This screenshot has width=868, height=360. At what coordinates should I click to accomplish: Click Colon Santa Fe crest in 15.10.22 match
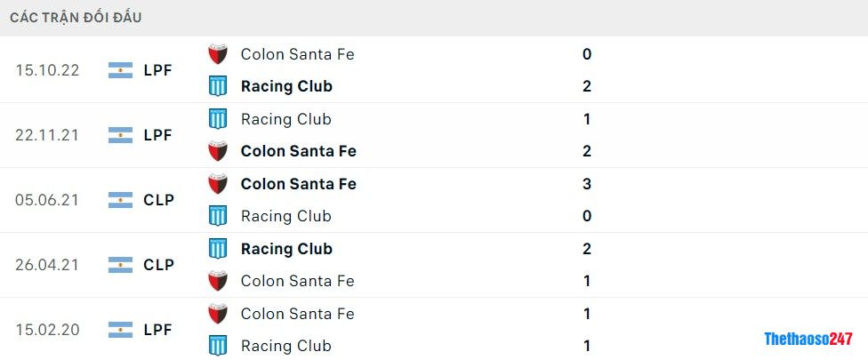(x=218, y=54)
